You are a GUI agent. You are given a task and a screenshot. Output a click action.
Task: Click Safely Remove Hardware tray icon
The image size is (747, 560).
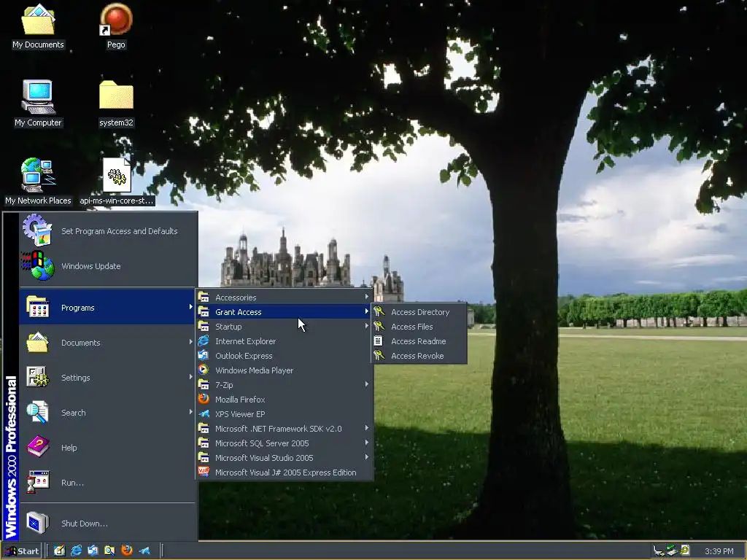point(672,551)
